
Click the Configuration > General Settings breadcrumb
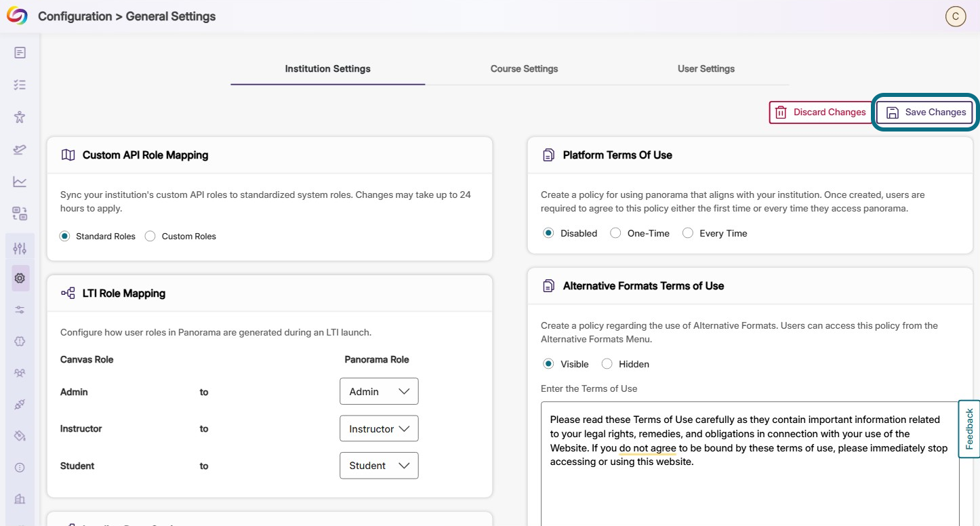click(127, 17)
